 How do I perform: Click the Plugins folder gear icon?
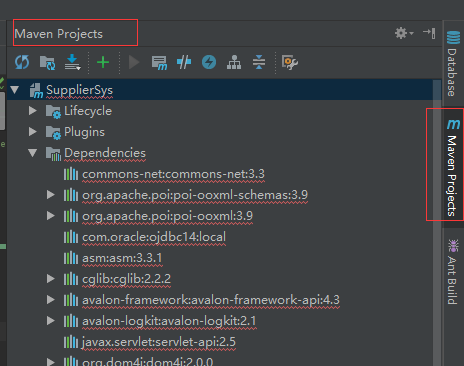point(53,133)
